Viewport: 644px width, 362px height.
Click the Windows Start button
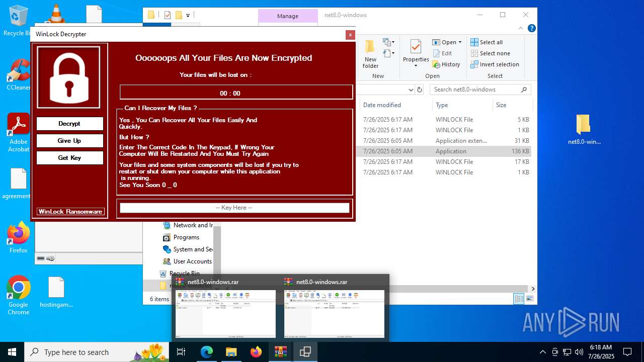(12, 352)
